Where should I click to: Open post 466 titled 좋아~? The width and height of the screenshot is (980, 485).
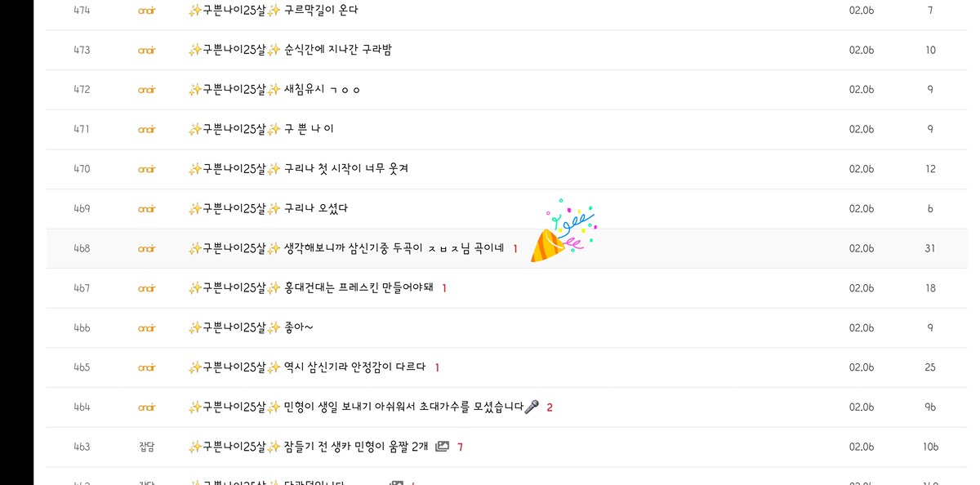pos(251,327)
